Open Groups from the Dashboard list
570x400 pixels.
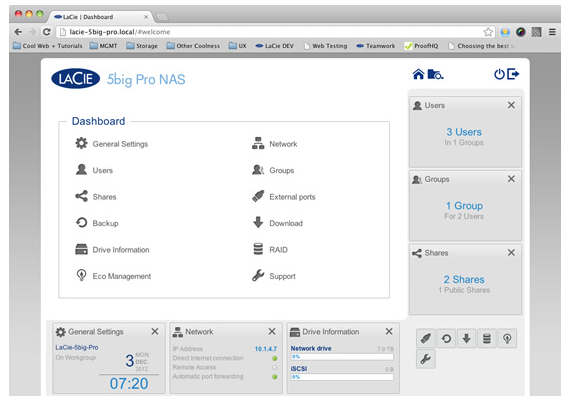click(273, 170)
